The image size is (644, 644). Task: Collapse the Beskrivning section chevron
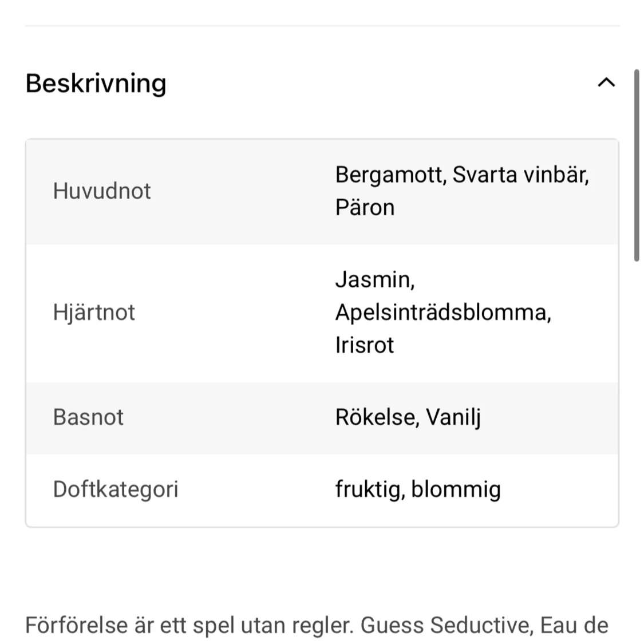tap(606, 82)
